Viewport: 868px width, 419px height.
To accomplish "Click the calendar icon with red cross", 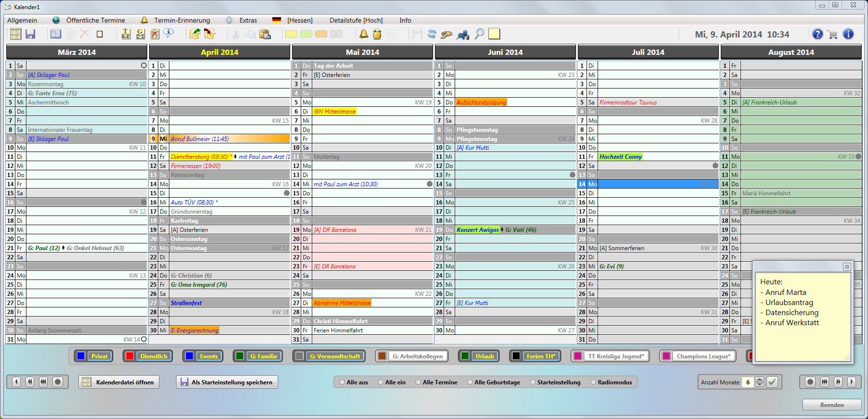I will [154, 34].
